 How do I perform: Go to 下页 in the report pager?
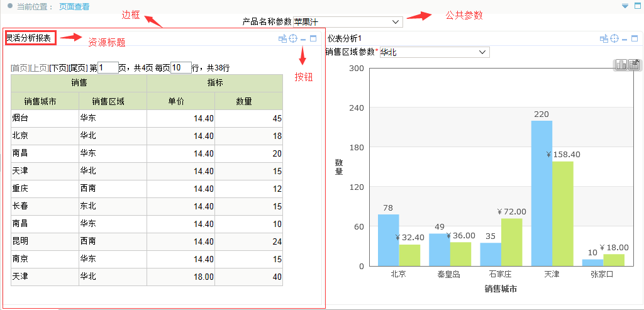click(x=58, y=68)
